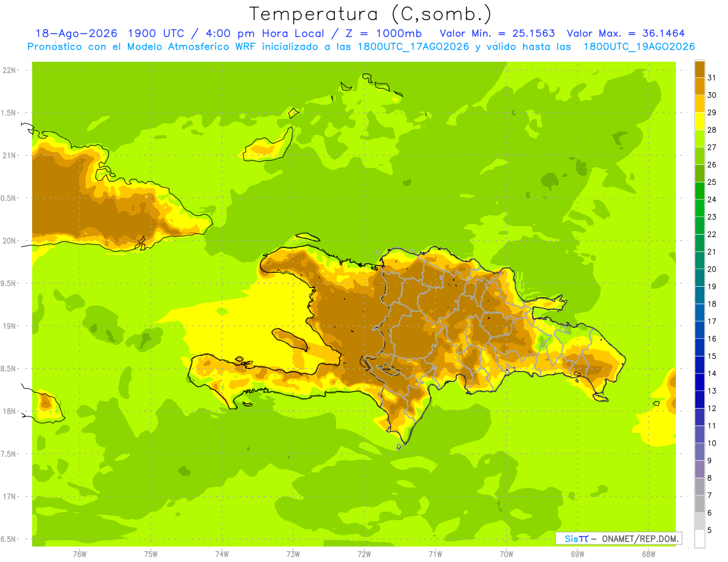Click the "70W" longitude axis label
Image resolution: width=728 pixels, height=562 pixels.
coord(507,554)
